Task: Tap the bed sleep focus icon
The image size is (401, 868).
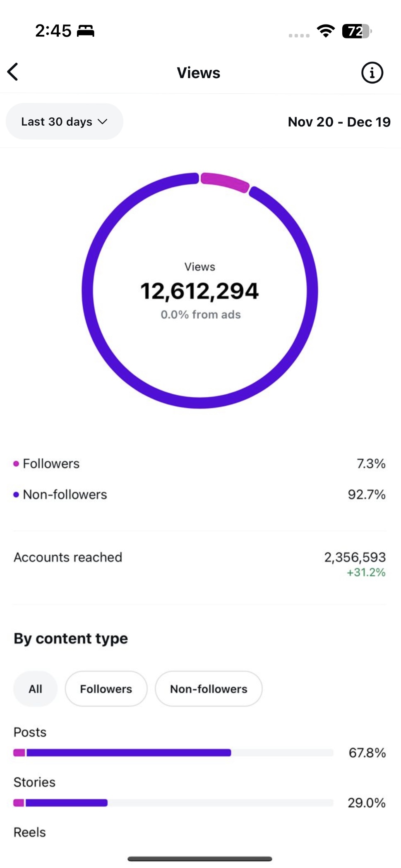Action: [x=86, y=31]
